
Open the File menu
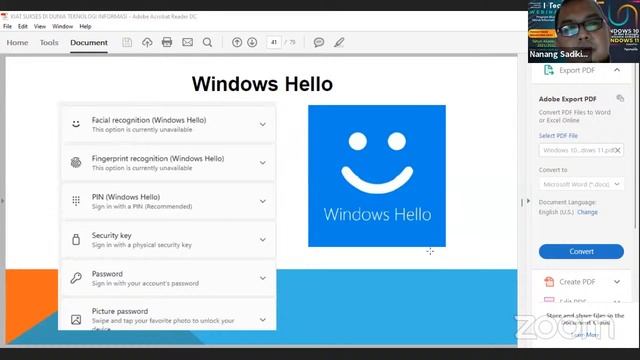(x=7, y=27)
